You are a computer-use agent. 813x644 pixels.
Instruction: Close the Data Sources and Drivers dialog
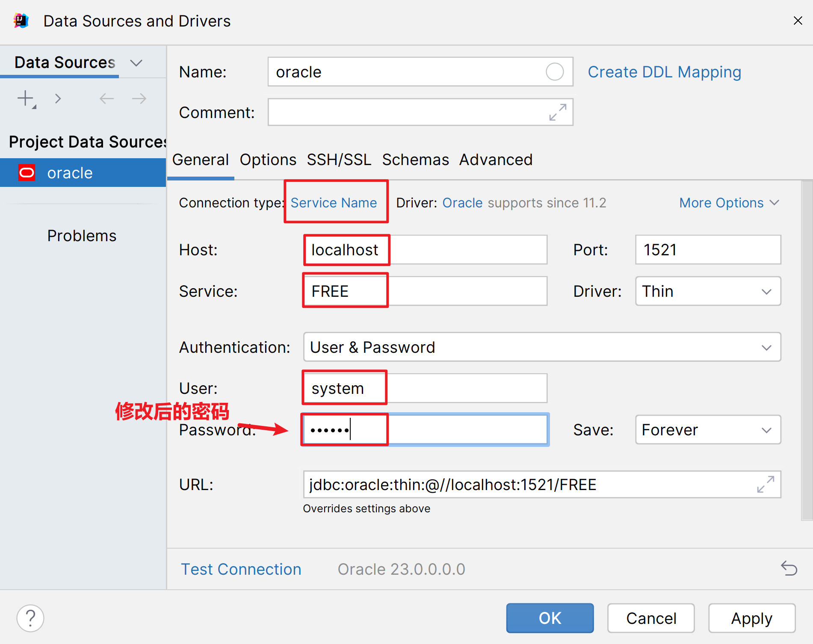798,21
